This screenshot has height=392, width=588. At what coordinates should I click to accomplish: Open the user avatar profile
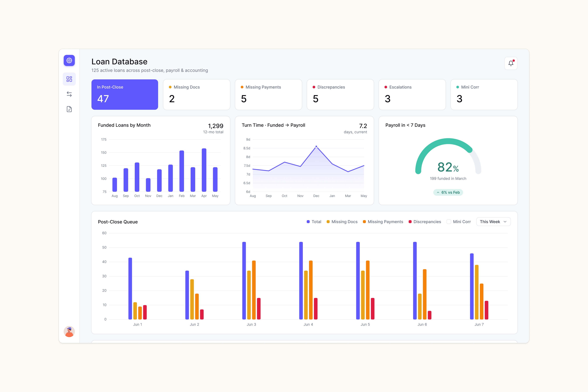(x=69, y=332)
